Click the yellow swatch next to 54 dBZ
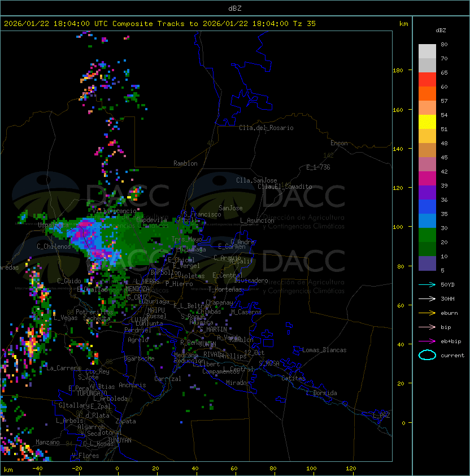This screenshot has height=476, width=470. [x=427, y=122]
